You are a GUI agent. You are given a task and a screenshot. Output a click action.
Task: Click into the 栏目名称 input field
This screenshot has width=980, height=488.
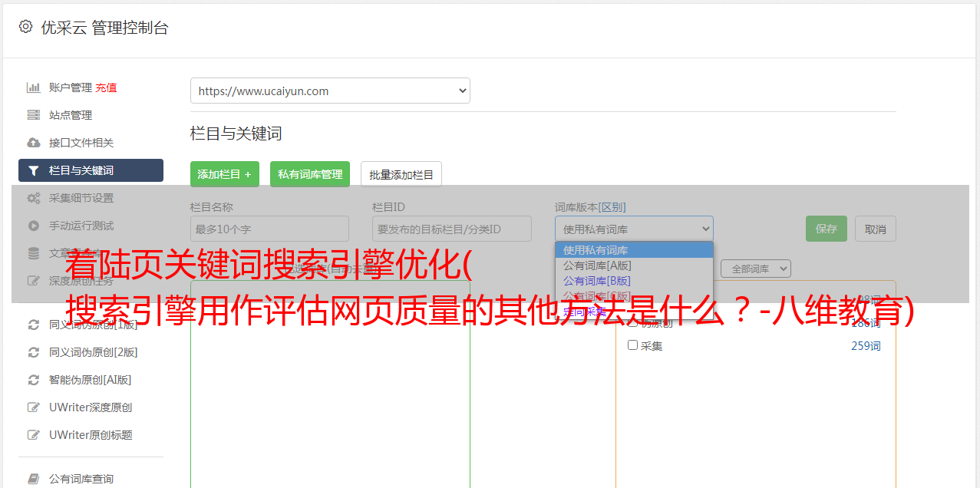point(269,229)
